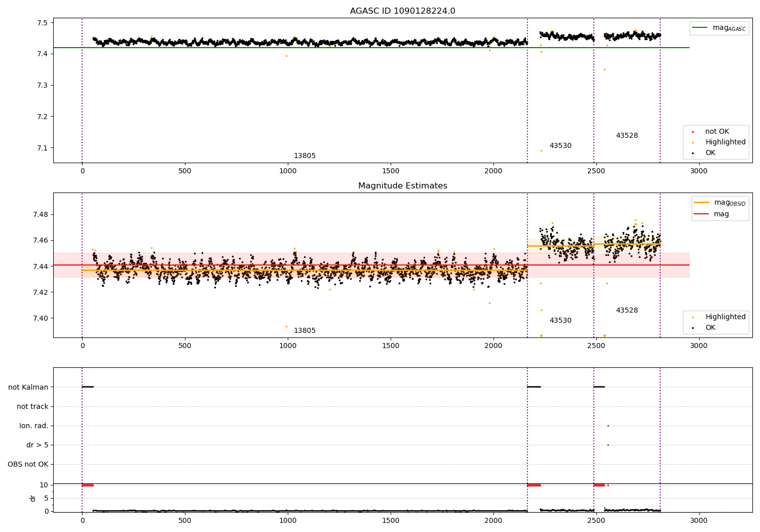Image resolution: width=760 pixels, height=532 pixels.
Task: Click the dr axis tick label 5
Action: [46, 499]
